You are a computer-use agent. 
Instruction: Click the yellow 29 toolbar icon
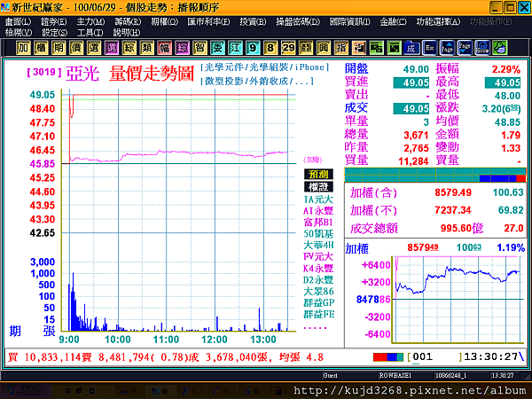(x=288, y=48)
